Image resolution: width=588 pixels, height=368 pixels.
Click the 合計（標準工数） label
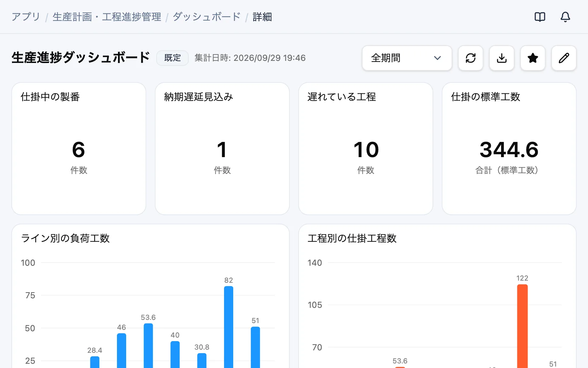click(507, 170)
